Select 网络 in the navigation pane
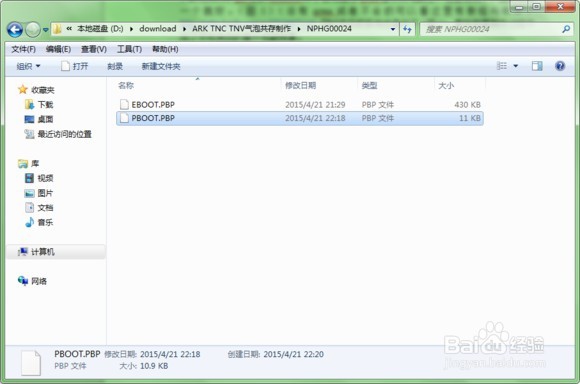Viewport: 580px width, 384px height. [x=39, y=281]
